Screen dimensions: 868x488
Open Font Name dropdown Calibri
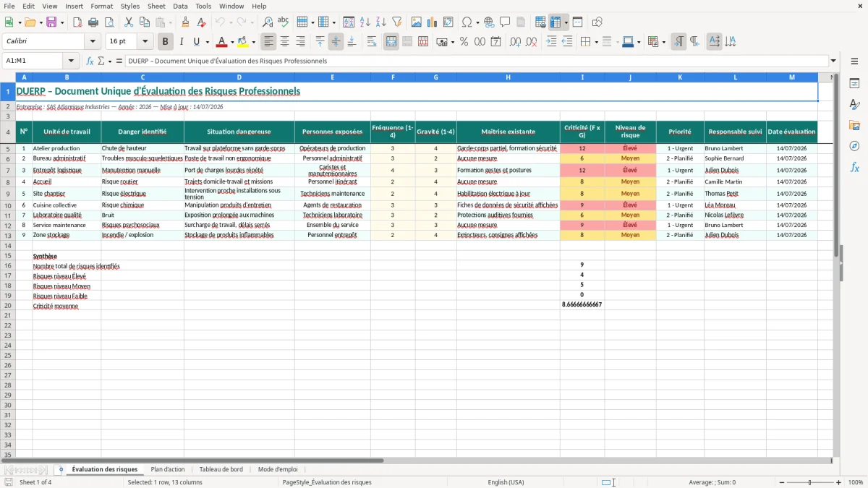93,42
